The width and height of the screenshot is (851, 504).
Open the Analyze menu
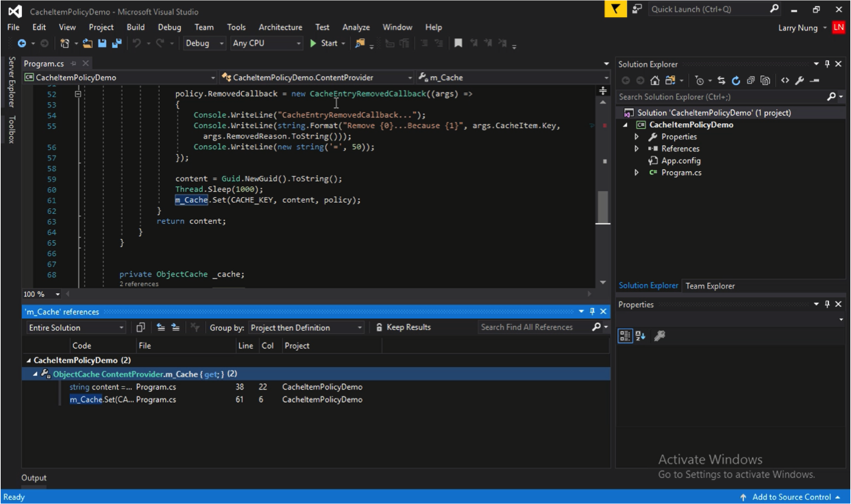click(356, 27)
